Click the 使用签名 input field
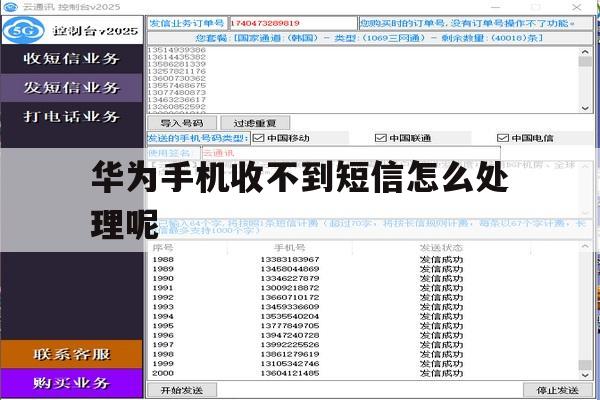This screenshot has height=400, width=600. (351, 153)
